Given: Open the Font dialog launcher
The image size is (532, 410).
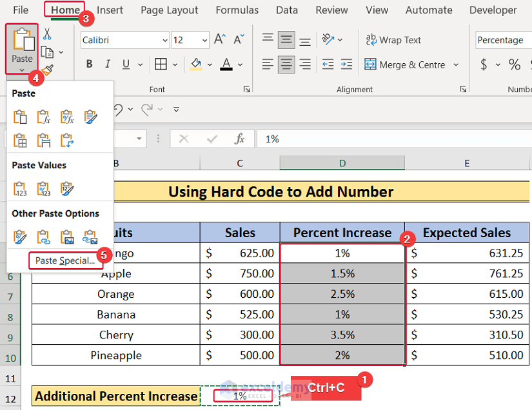Looking at the screenshot, I should click(247, 89).
